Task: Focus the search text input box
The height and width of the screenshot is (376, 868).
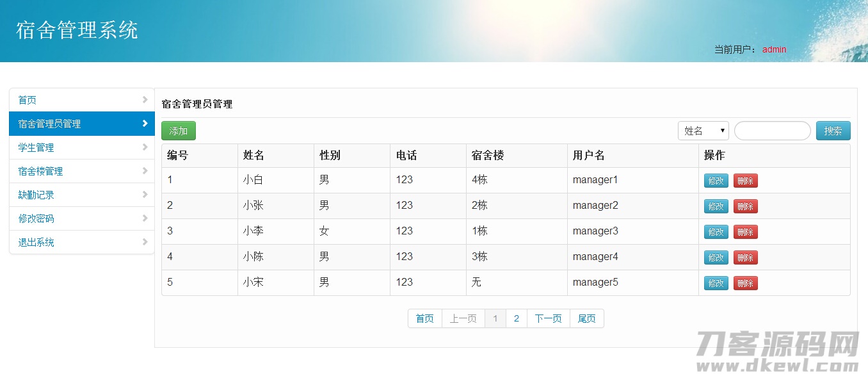Action: (x=772, y=131)
